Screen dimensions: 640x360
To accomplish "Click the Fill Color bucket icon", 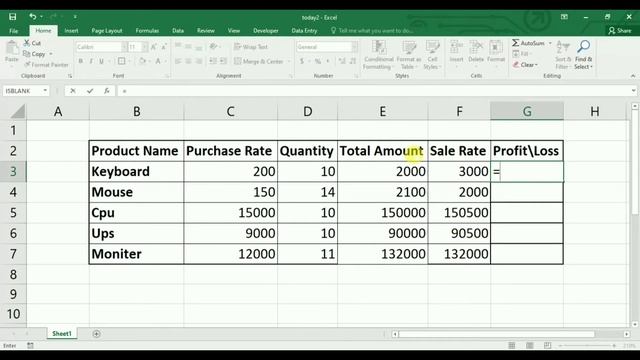I will tap(142, 61).
